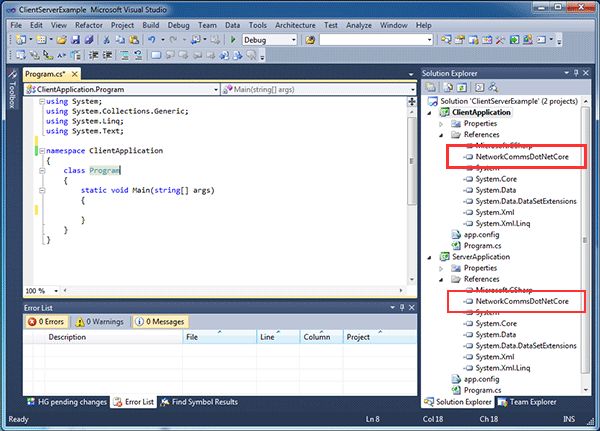
Task: Click the red tools icon in the top toolbar
Action: point(500,40)
